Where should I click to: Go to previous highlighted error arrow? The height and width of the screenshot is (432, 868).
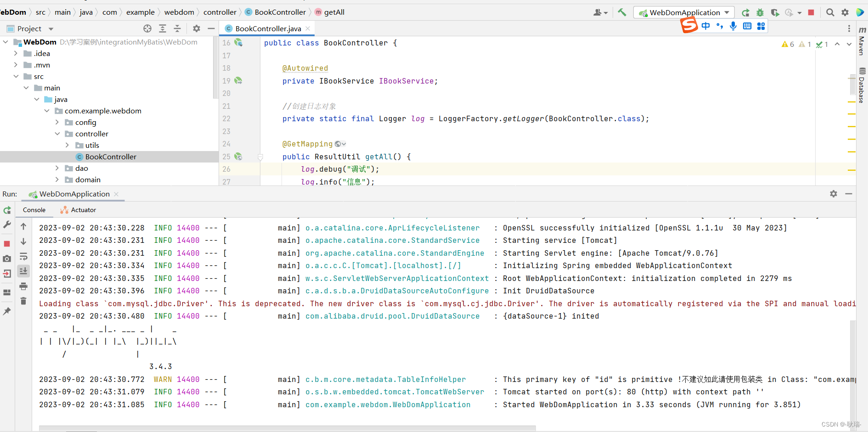(837, 44)
